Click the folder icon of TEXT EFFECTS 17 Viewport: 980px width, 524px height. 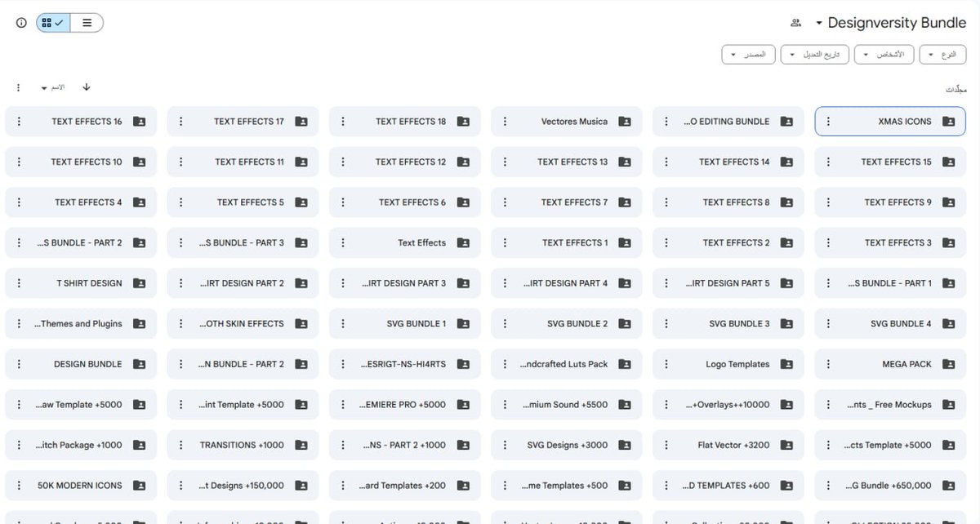[x=301, y=122]
